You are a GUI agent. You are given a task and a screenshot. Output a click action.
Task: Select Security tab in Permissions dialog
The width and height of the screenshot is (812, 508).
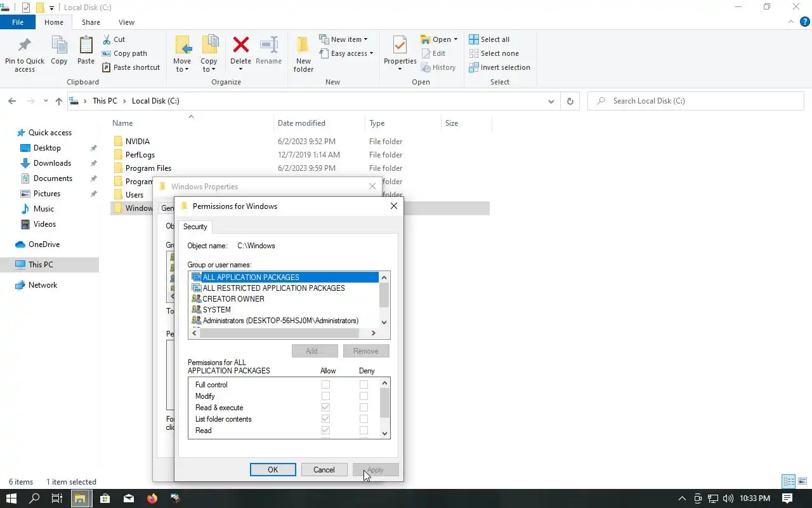pyautogui.click(x=195, y=227)
